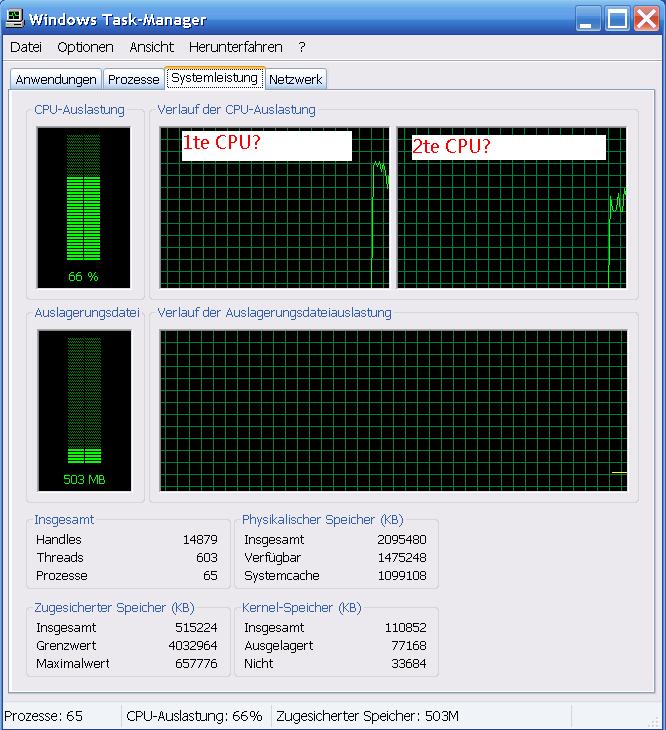This screenshot has width=666, height=730.
Task: Click the second CPU history graph
Action: [511, 208]
